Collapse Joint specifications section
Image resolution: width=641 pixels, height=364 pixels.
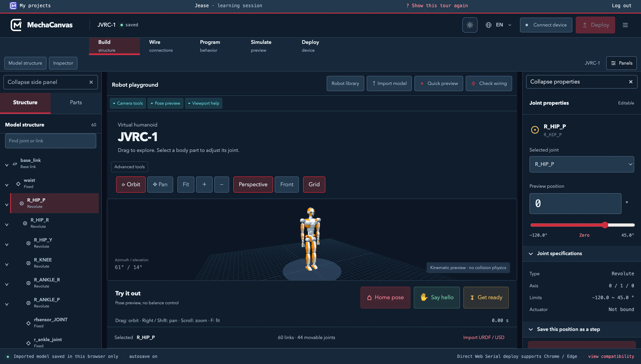(581, 253)
